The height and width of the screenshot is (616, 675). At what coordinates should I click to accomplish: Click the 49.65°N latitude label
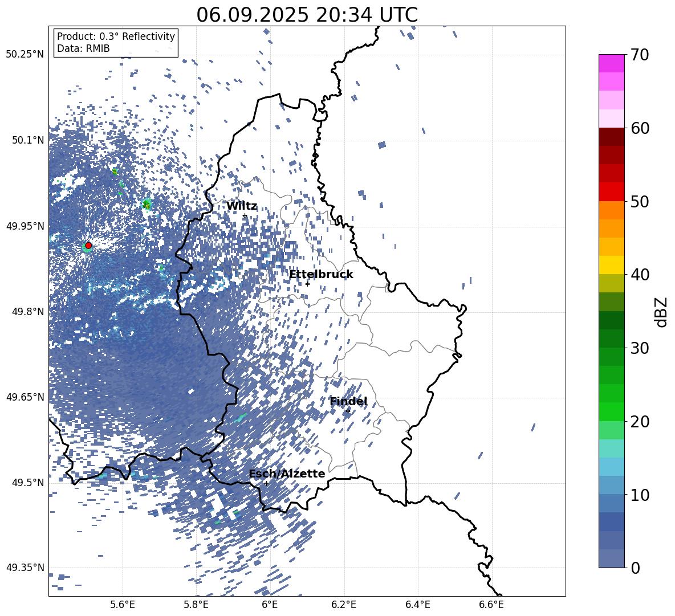[x=25, y=397]
